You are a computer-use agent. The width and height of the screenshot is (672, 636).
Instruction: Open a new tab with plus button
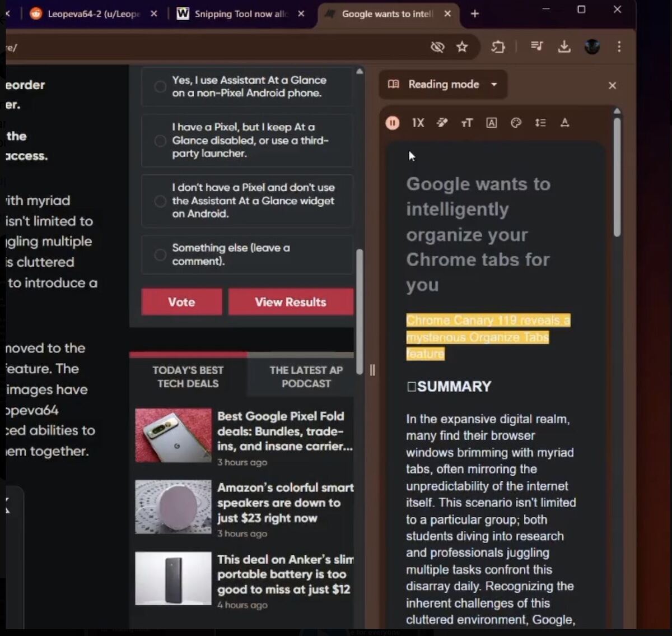(475, 13)
